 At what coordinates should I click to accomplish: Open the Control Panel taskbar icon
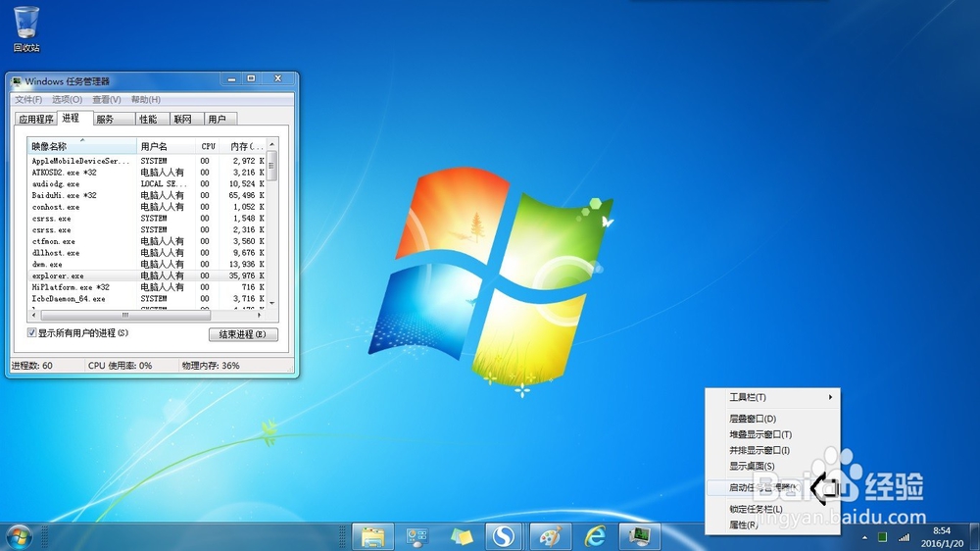[x=416, y=536]
